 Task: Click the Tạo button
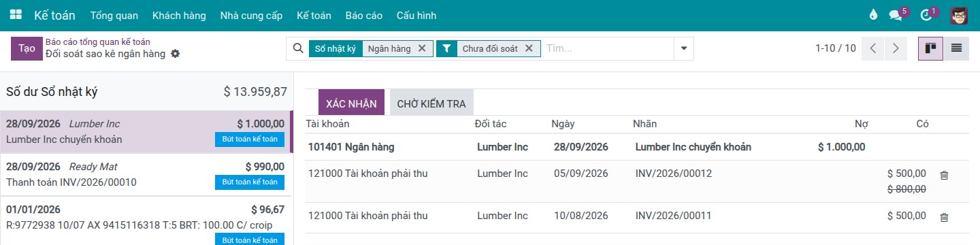[x=27, y=48]
